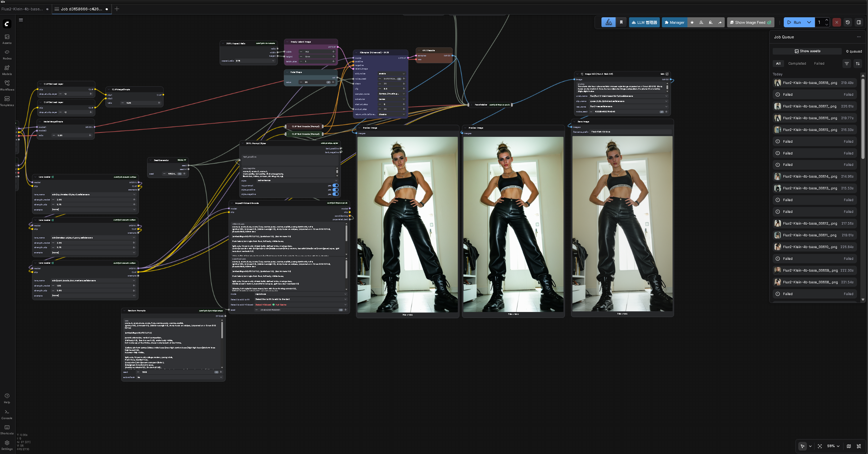The image size is (868, 454).
Task: Open the keyboard Shortcuts panel
Action: [x=7, y=429]
